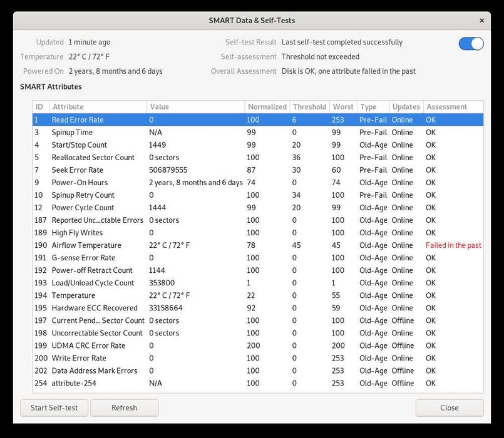Screen dimensions: 504x438
Task: Click the red 'Failed in the past' assessment
Action: (453, 245)
